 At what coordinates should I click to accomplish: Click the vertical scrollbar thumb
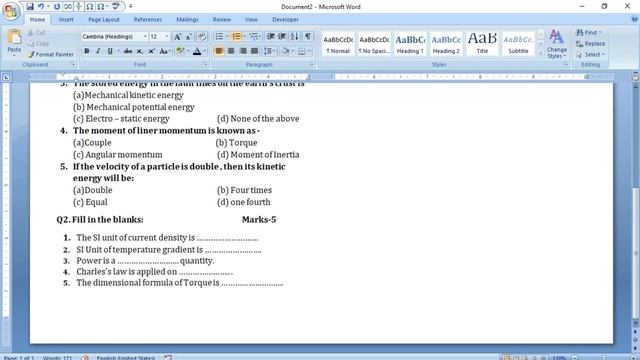point(636,253)
